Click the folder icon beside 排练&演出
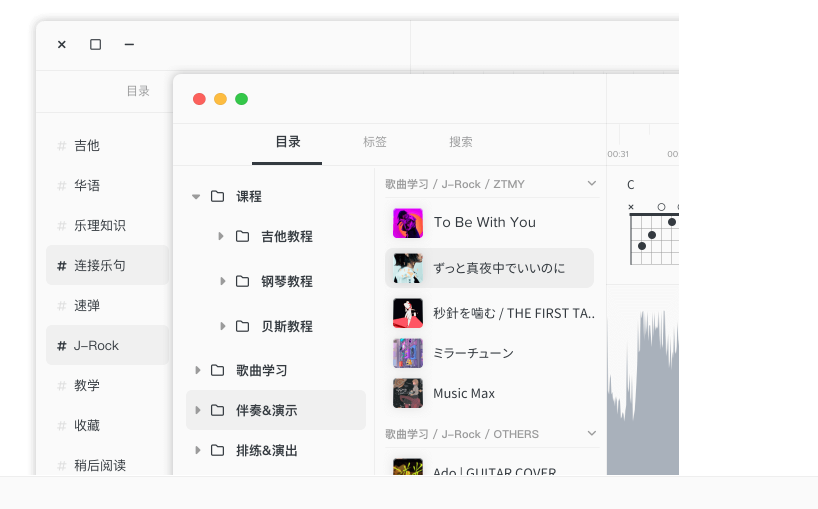 [x=217, y=450]
